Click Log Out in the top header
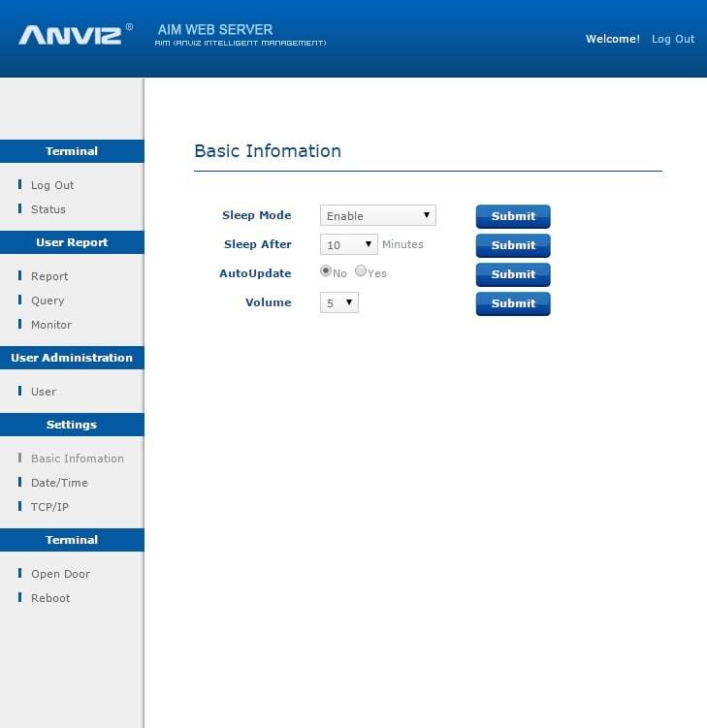This screenshot has height=728, width=707. point(672,39)
